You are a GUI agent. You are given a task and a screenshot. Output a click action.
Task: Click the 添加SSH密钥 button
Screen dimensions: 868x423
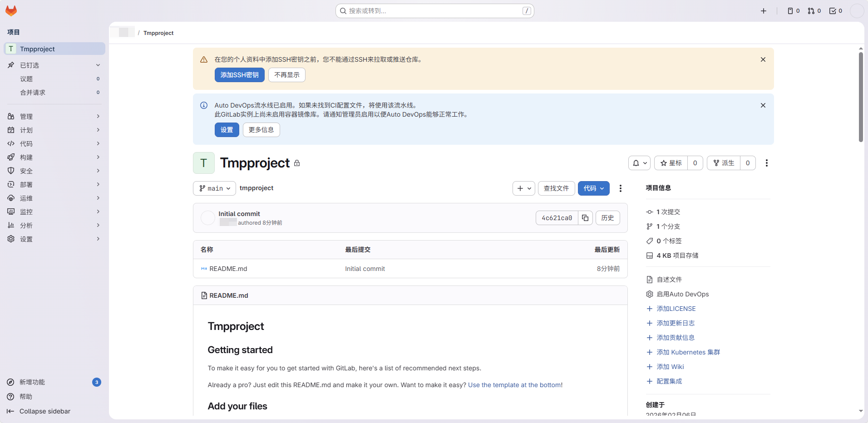pos(239,75)
